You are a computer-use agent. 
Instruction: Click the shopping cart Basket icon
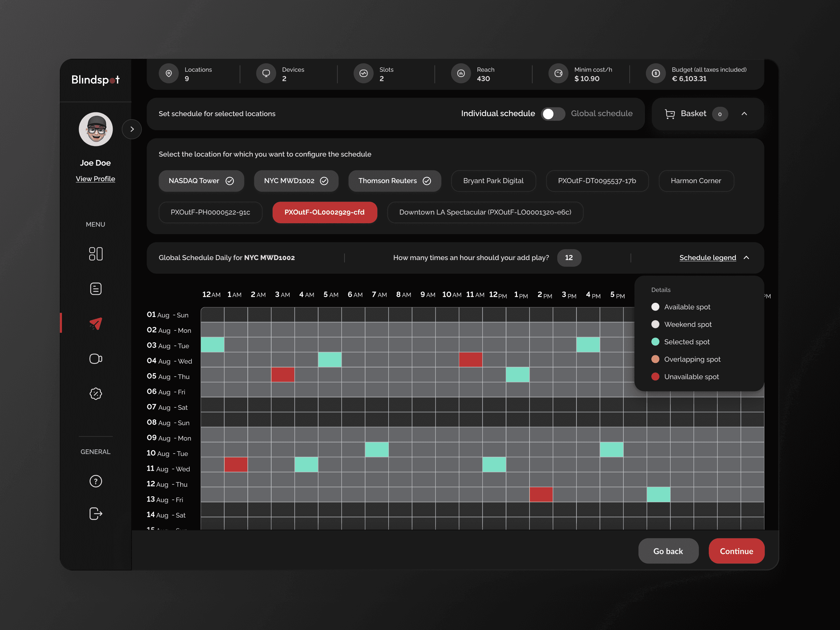point(670,114)
